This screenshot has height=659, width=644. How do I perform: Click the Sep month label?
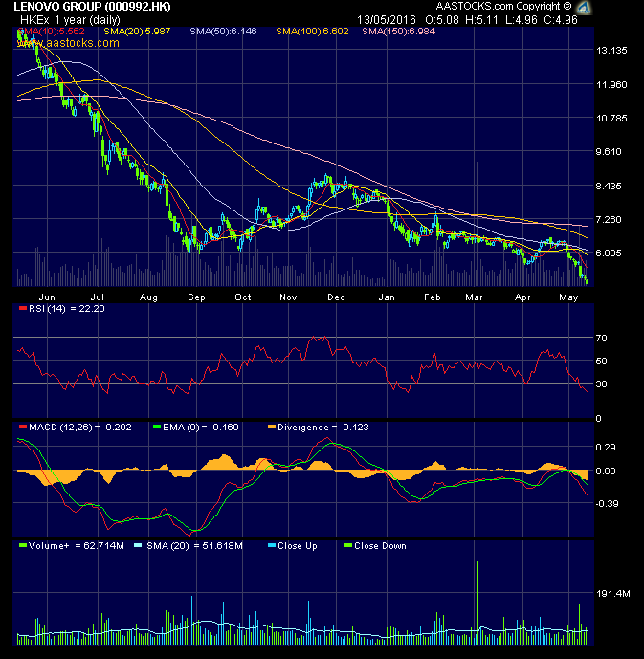tap(196, 297)
